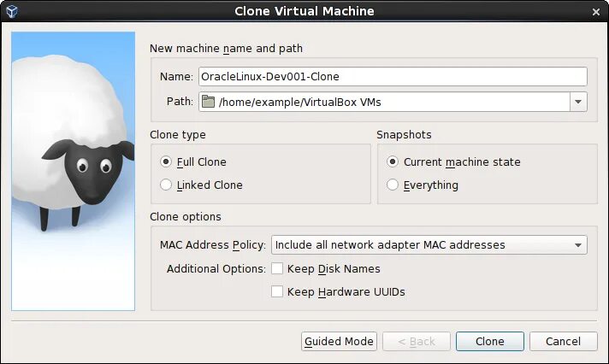
Task: Click the Path combo box text
Action: 300,102
